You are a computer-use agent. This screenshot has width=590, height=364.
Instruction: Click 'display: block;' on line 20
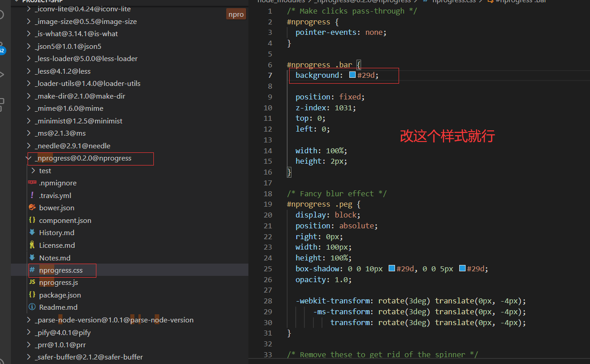(328, 215)
